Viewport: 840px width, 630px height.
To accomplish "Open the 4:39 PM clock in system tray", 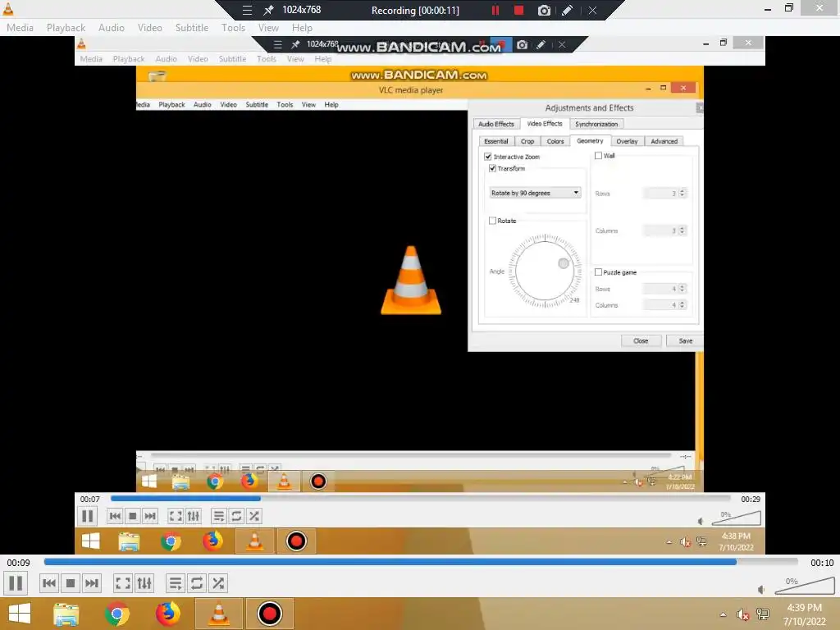I will click(x=804, y=614).
